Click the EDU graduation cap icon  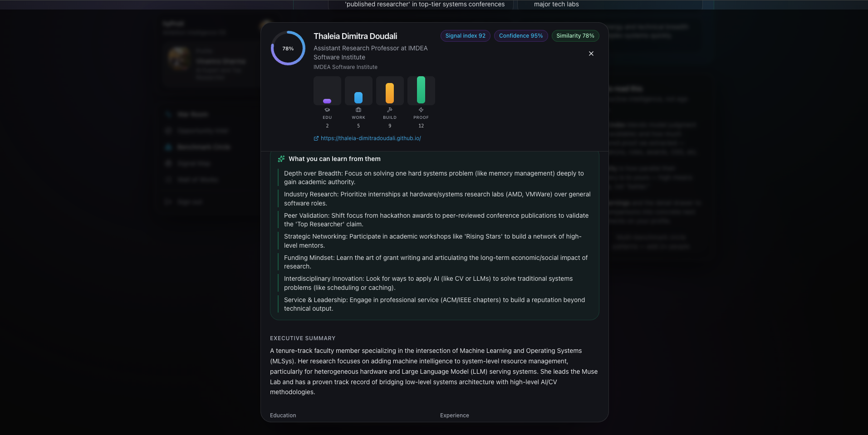(x=327, y=110)
